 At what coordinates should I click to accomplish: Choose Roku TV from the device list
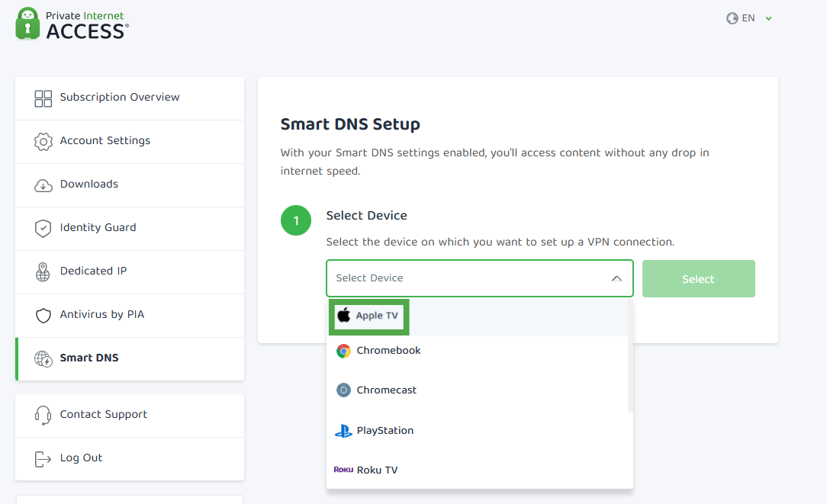pyautogui.click(x=478, y=470)
